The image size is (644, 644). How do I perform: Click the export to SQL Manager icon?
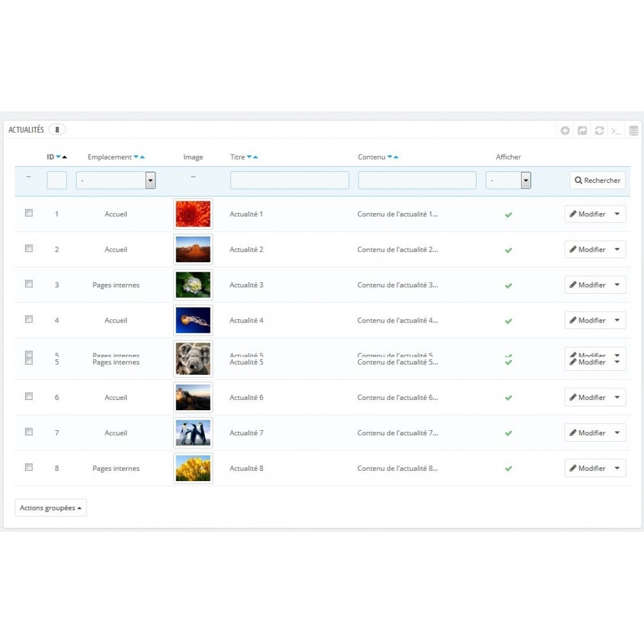pyautogui.click(x=634, y=131)
